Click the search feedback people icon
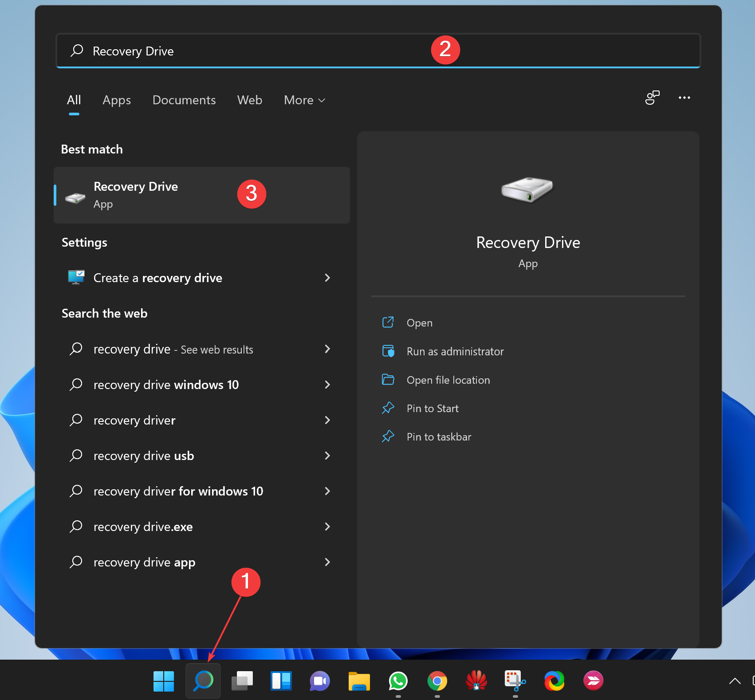755x700 pixels. [x=653, y=98]
